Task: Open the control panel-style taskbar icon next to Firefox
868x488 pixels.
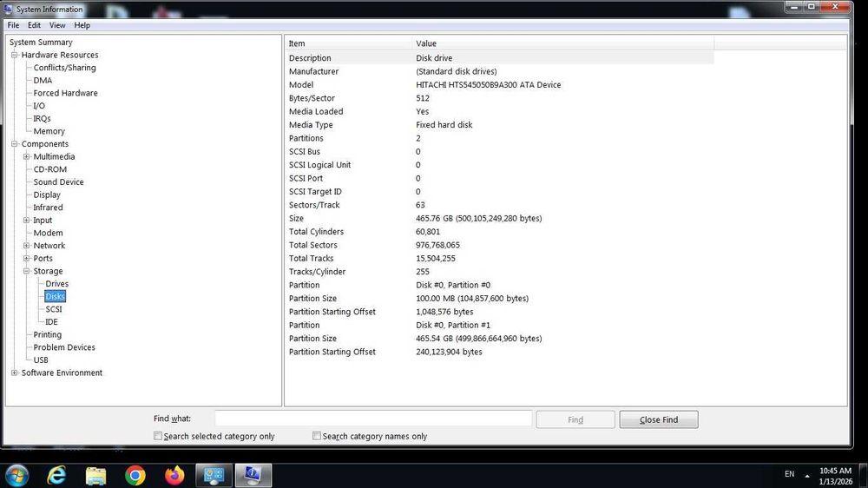Action: coord(214,475)
